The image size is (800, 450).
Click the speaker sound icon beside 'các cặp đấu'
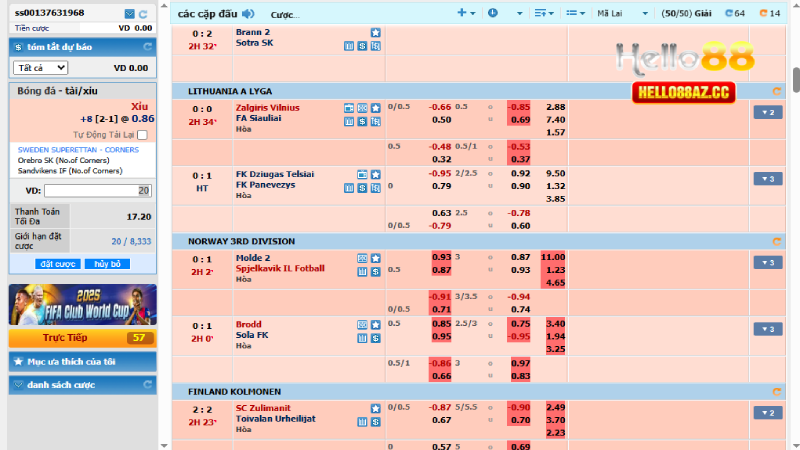coord(248,14)
